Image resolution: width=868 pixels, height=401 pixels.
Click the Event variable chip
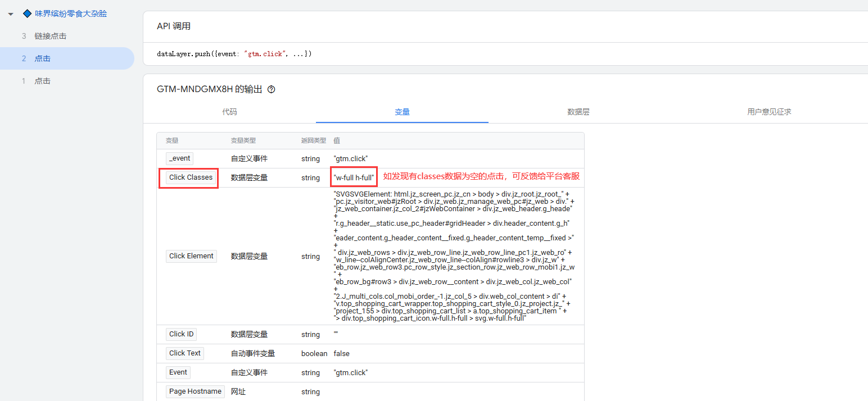tap(178, 372)
